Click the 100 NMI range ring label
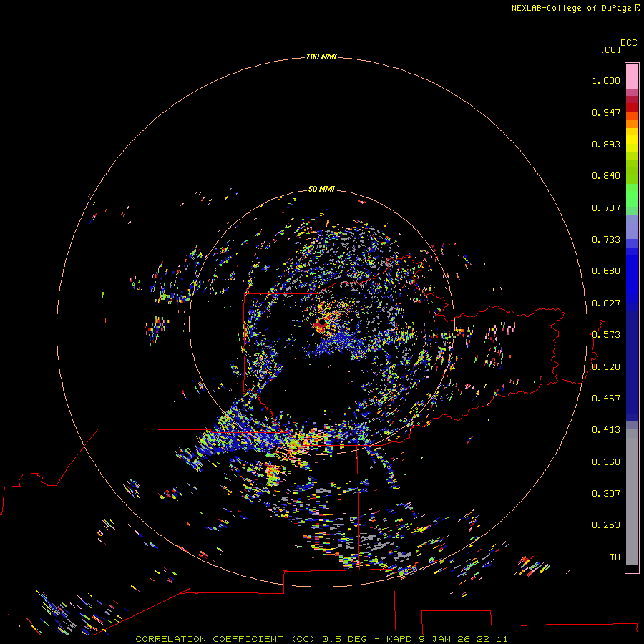 pos(321,57)
